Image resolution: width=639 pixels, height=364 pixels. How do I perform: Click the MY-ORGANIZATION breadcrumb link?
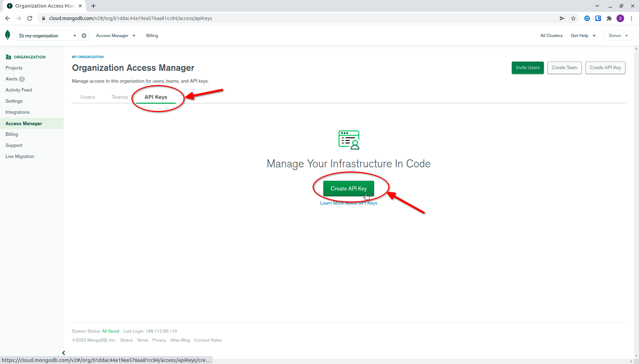point(88,57)
